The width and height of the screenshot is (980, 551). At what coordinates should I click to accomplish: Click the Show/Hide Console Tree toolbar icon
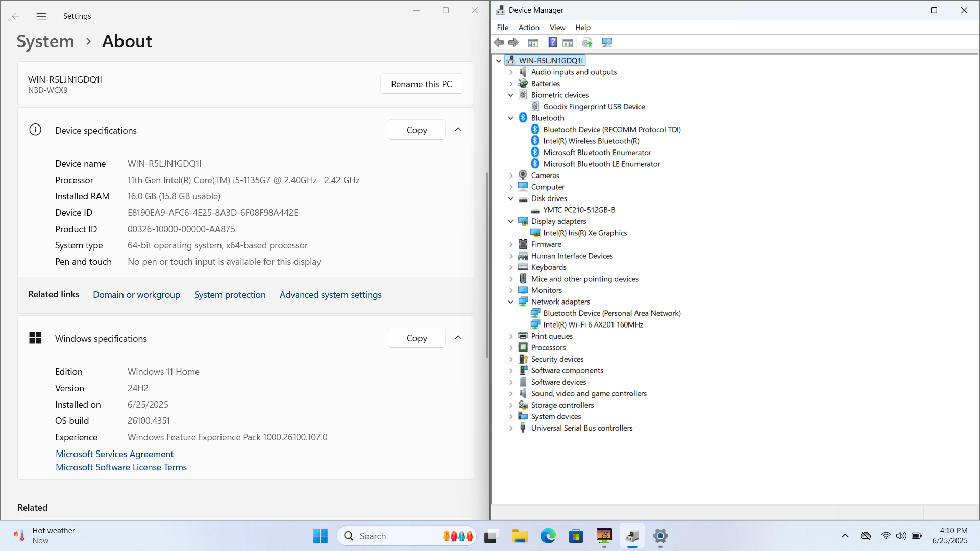point(533,42)
